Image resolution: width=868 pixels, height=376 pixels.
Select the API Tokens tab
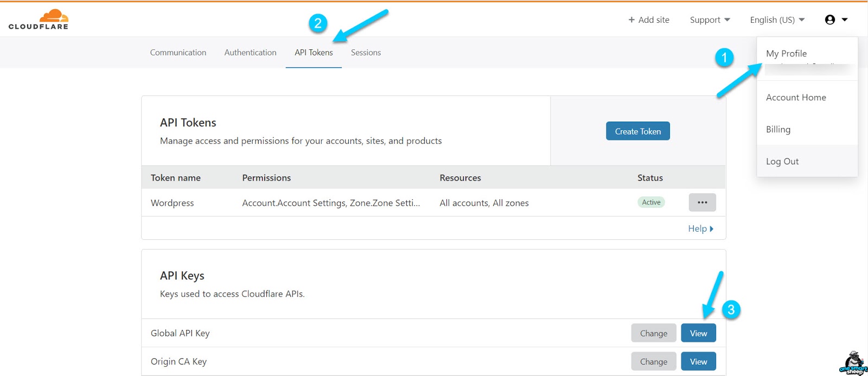pyautogui.click(x=314, y=53)
